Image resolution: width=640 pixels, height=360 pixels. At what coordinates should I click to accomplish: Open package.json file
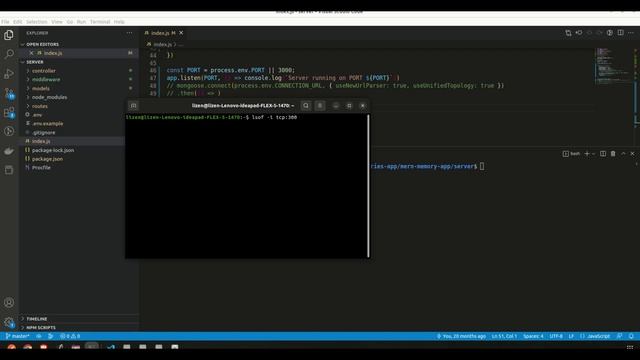[x=47, y=159]
